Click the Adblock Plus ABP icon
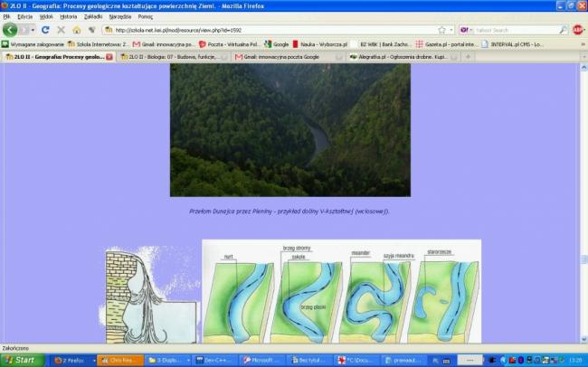The image size is (588, 367). [x=577, y=30]
